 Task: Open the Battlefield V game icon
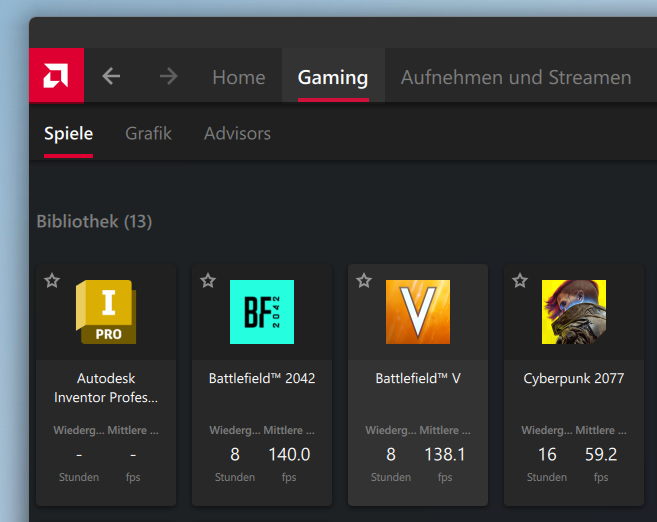418,312
